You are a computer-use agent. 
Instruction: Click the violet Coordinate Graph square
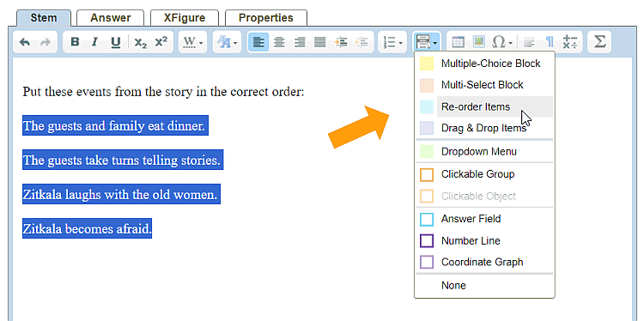coord(427,262)
